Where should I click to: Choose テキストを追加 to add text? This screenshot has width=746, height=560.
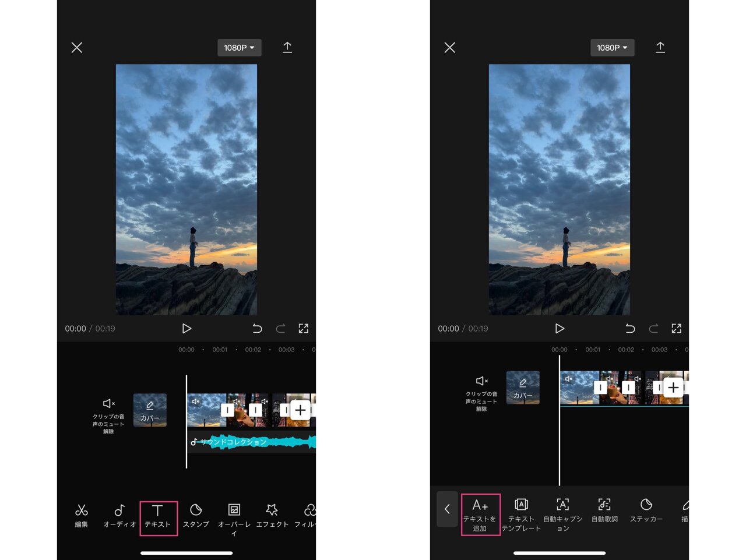point(480,515)
